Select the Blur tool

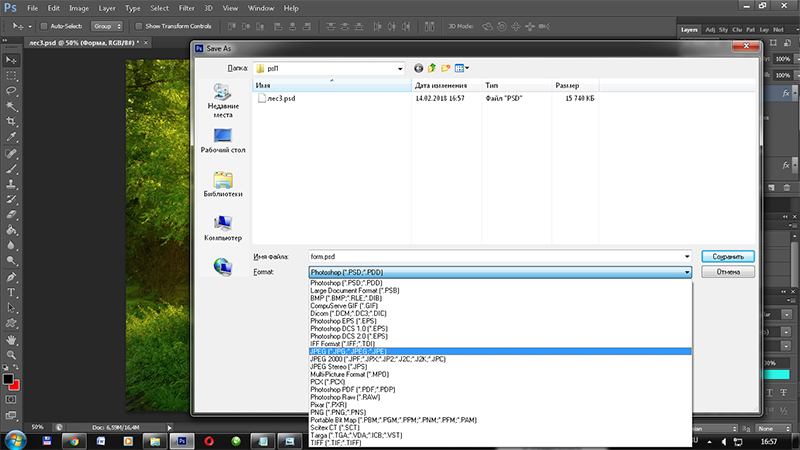11,245
